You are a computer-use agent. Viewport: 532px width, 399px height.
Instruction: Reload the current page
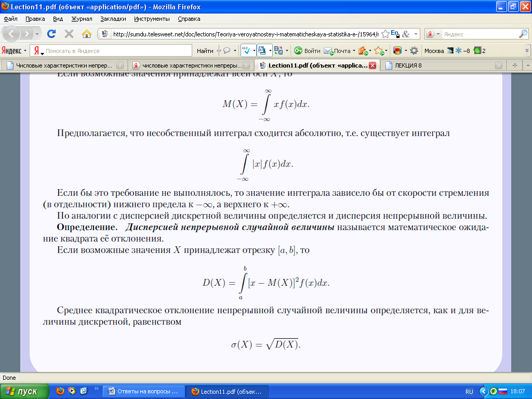(51, 34)
